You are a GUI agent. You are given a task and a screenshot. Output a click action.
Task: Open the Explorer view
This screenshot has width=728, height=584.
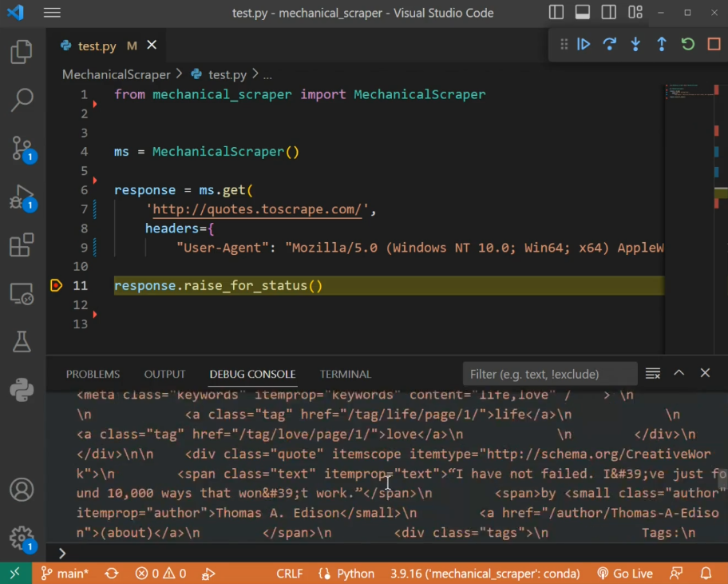tap(22, 51)
